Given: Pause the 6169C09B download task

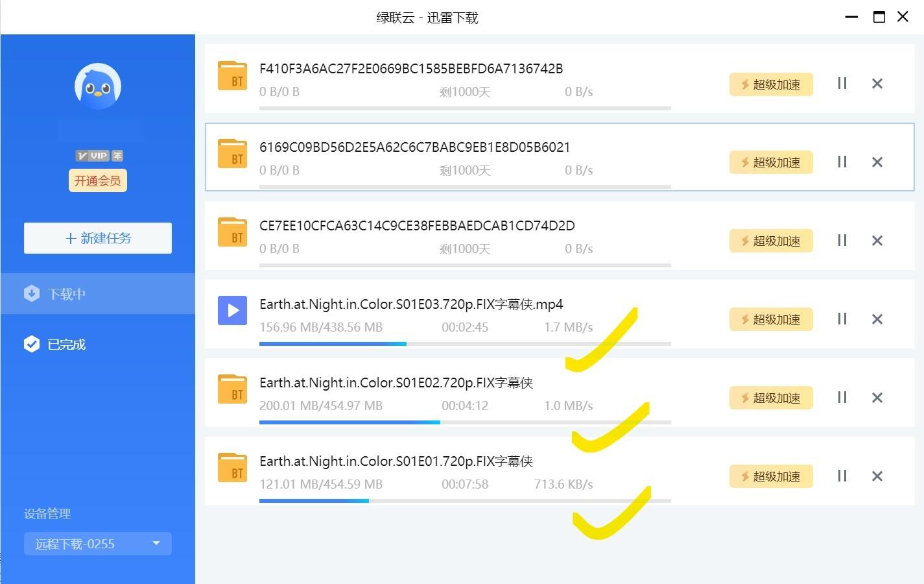Looking at the screenshot, I should [842, 162].
